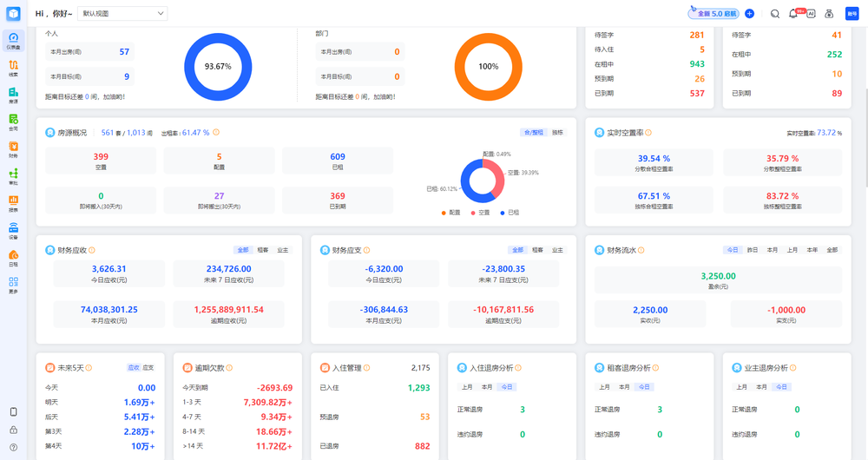The image size is (868, 460).
Task: Open the 合同 contract sidebar icon
Action: 13,122
